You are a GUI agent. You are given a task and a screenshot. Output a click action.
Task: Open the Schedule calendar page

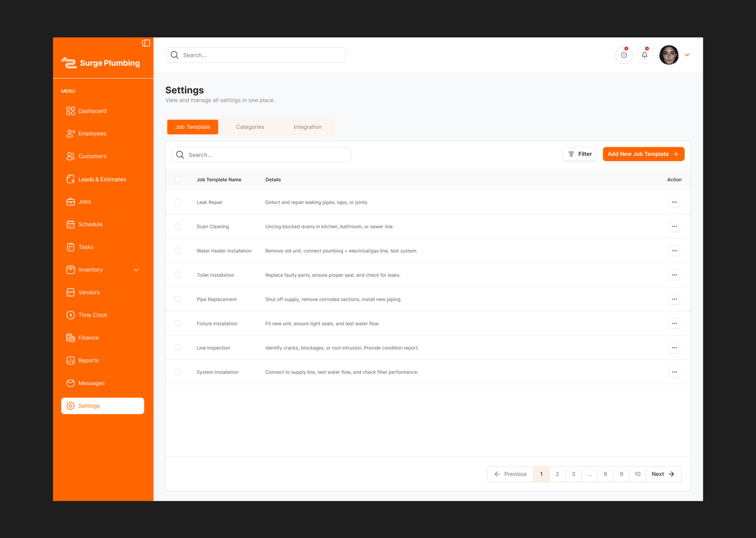click(x=90, y=225)
